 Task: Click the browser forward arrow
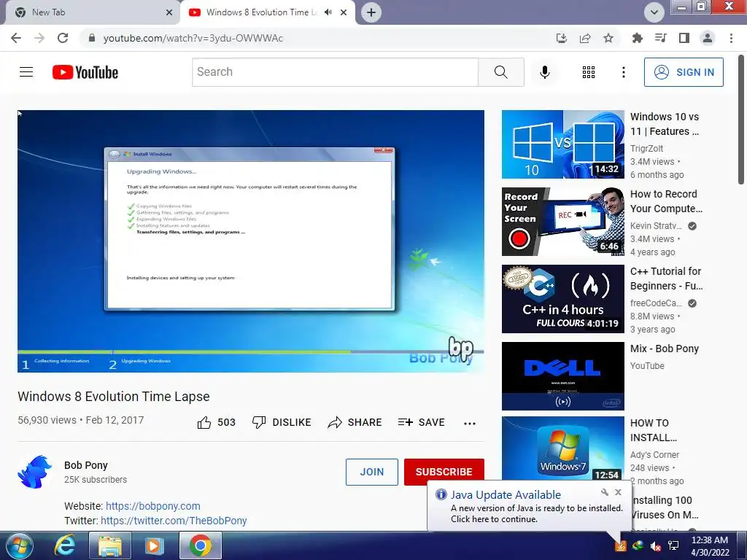click(x=39, y=38)
